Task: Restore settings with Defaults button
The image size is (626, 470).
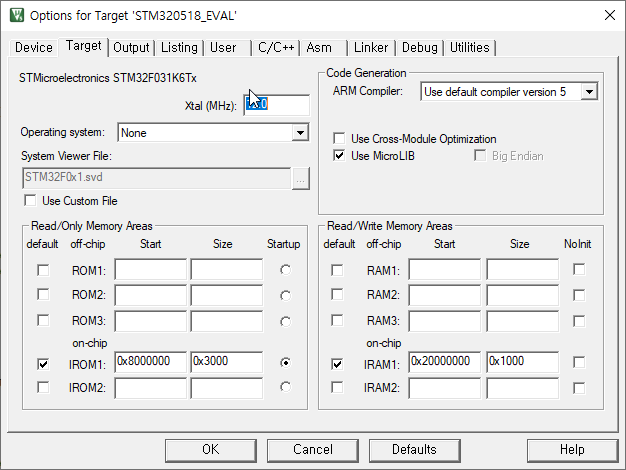Action: [414, 450]
